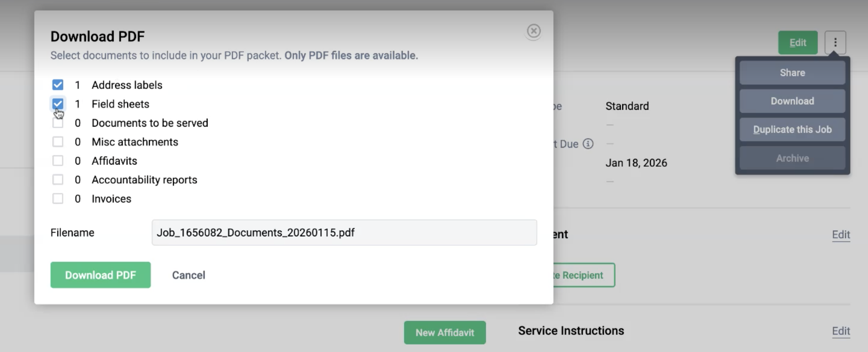The image size is (868, 352).
Task: Uncheck the Address labels checkbox
Action: click(58, 85)
